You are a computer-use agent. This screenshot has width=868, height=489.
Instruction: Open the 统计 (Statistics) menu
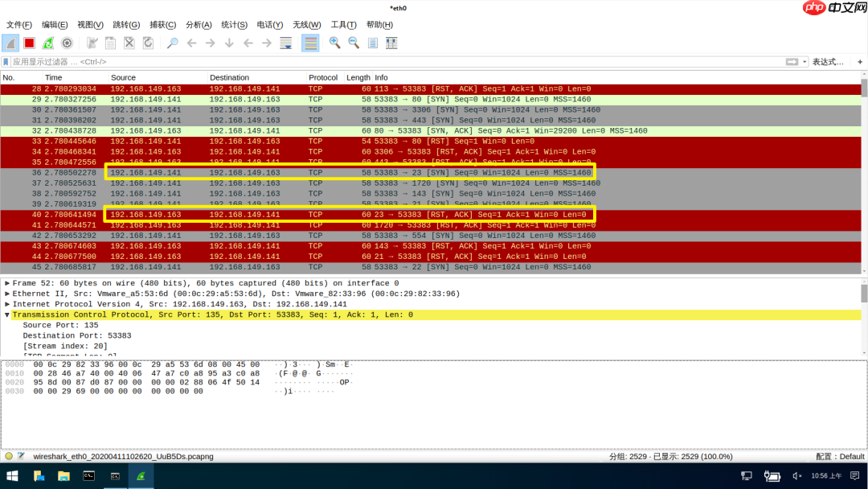232,24
